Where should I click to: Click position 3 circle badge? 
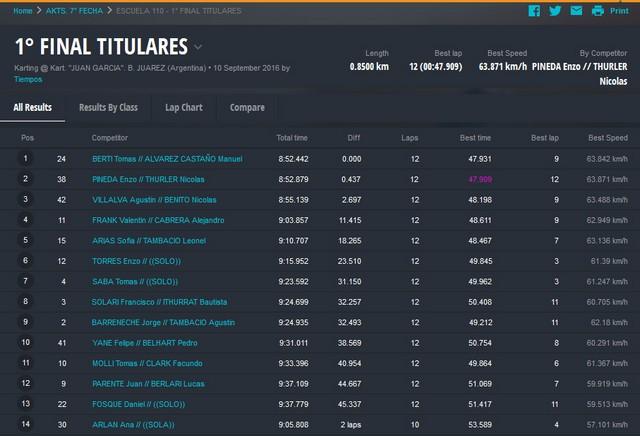point(26,199)
